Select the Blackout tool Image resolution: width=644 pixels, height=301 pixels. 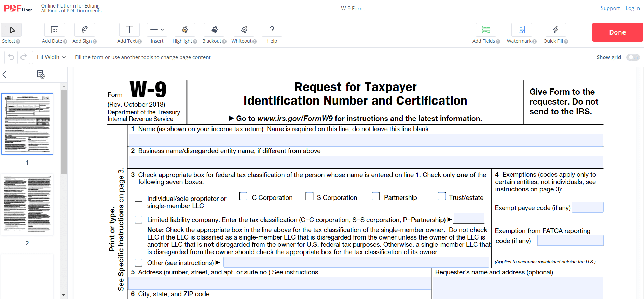tap(214, 30)
